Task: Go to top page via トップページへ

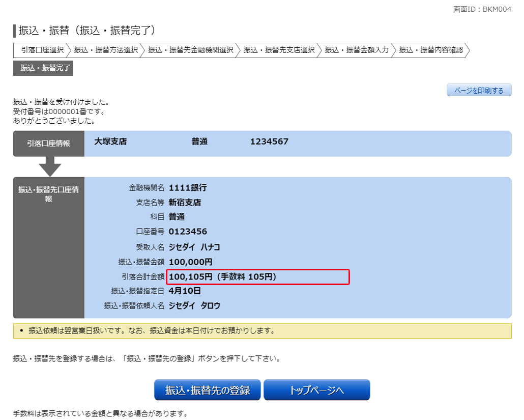Action: [316, 390]
